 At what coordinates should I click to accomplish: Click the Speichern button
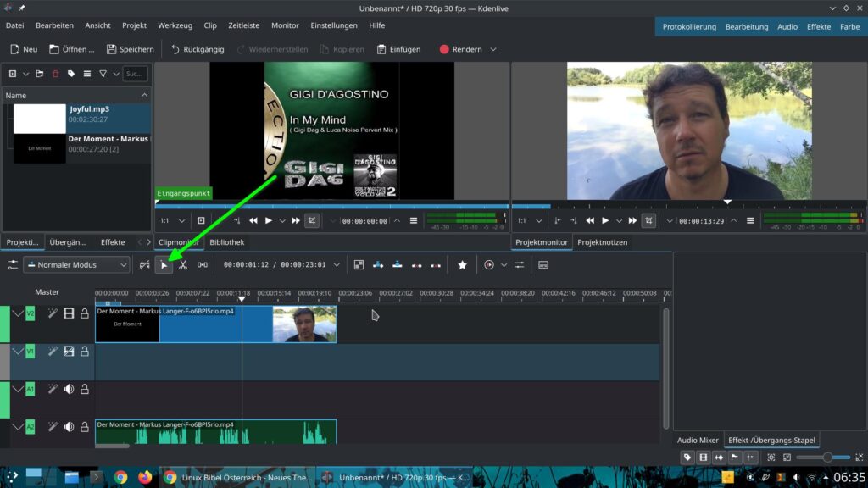click(x=130, y=49)
